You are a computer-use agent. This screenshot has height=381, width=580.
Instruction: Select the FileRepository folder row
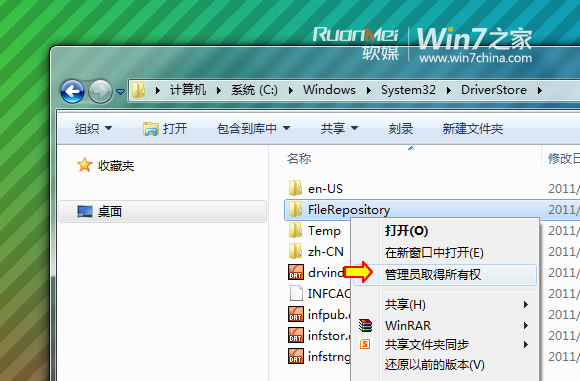pos(432,210)
